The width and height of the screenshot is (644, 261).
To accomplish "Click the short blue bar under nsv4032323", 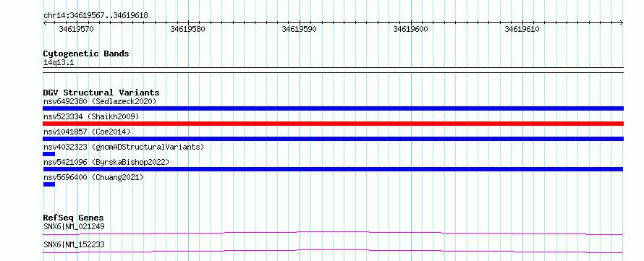I will (49, 154).
